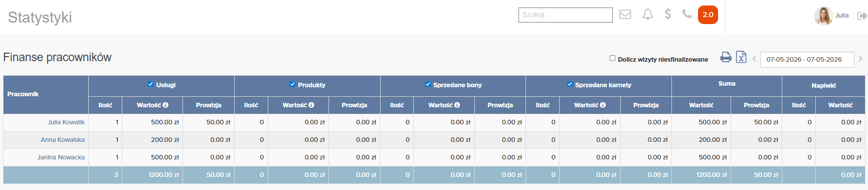Click the Pracownik column header

[x=23, y=94]
